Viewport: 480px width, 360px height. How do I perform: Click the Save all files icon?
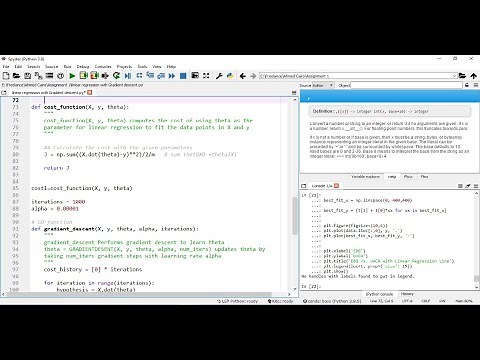click(x=38, y=76)
